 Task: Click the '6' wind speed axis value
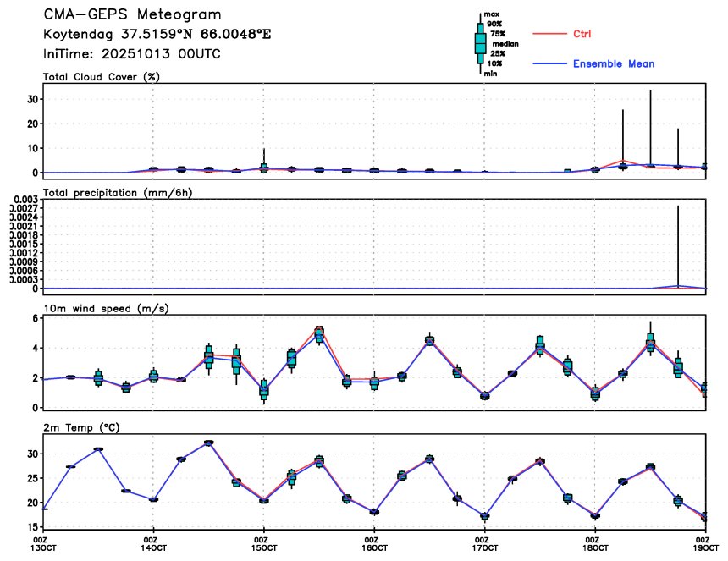pyautogui.click(x=36, y=318)
